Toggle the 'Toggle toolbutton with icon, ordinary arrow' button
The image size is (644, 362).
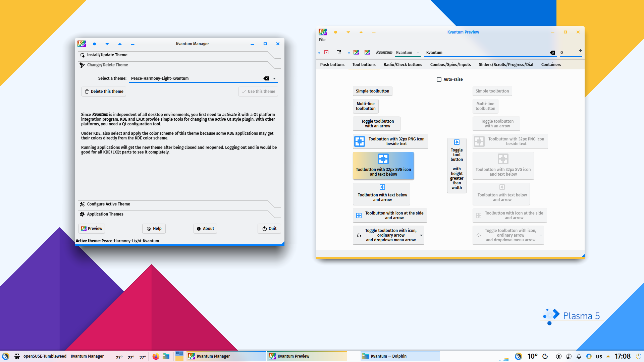pyautogui.click(x=386, y=235)
